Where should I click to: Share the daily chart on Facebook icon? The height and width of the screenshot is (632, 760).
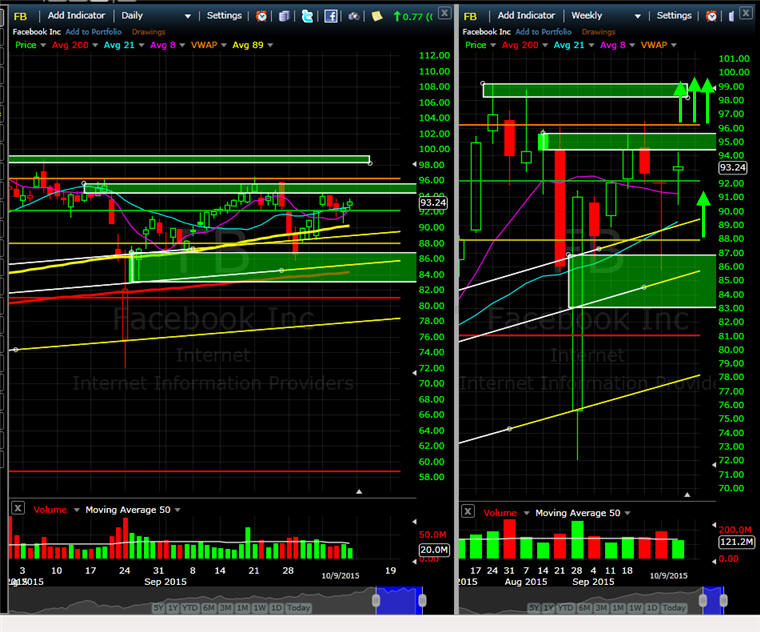330,16
